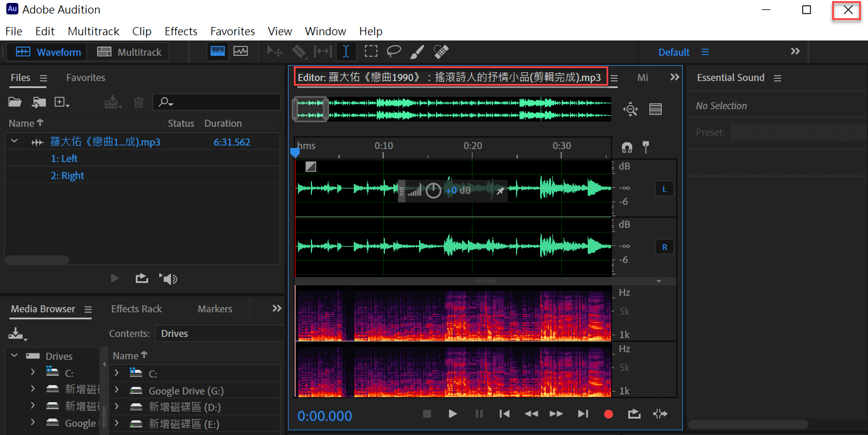Start recording with the red Record button

click(x=608, y=414)
